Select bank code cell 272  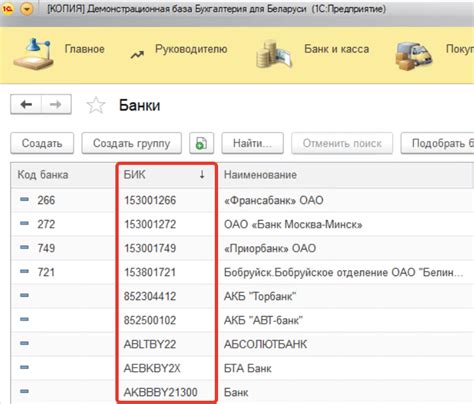pyautogui.click(x=46, y=224)
